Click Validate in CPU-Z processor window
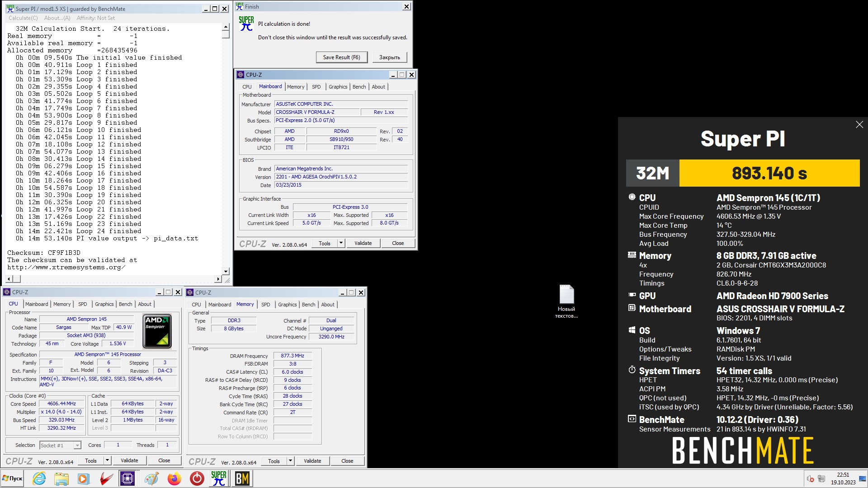 click(129, 460)
